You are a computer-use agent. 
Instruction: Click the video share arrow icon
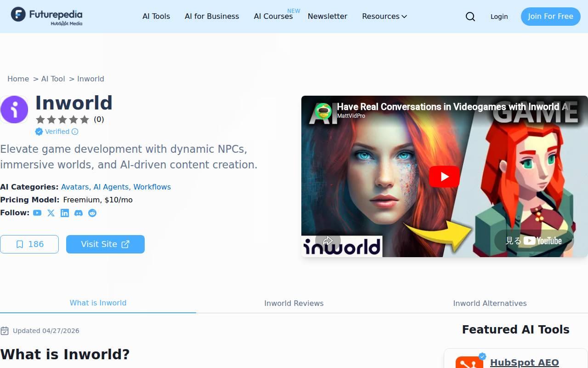coord(328,241)
